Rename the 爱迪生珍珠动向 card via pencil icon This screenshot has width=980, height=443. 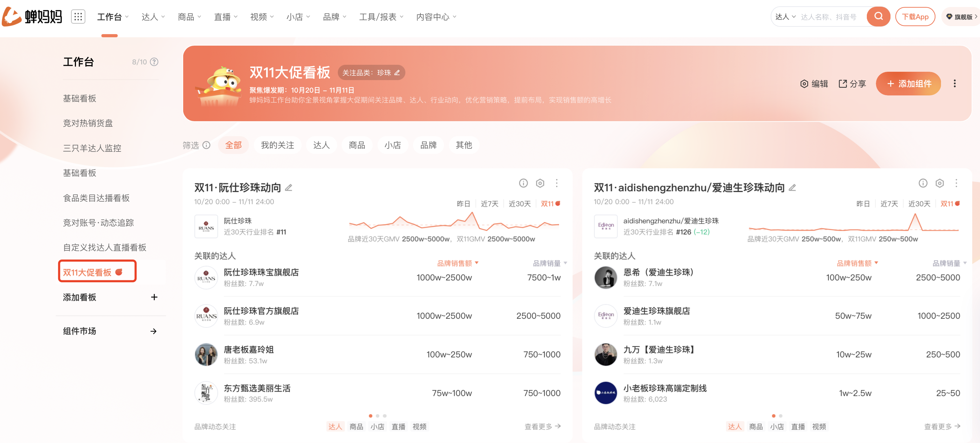click(792, 188)
